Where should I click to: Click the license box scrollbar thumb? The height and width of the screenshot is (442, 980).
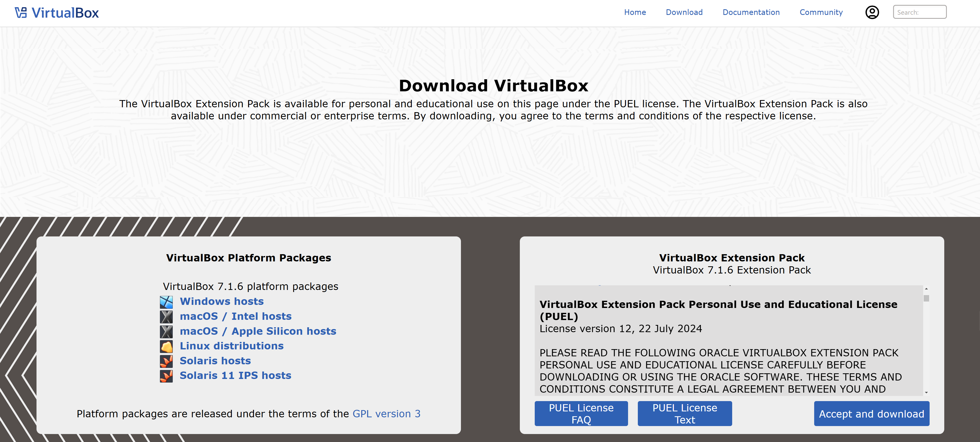pos(926,298)
